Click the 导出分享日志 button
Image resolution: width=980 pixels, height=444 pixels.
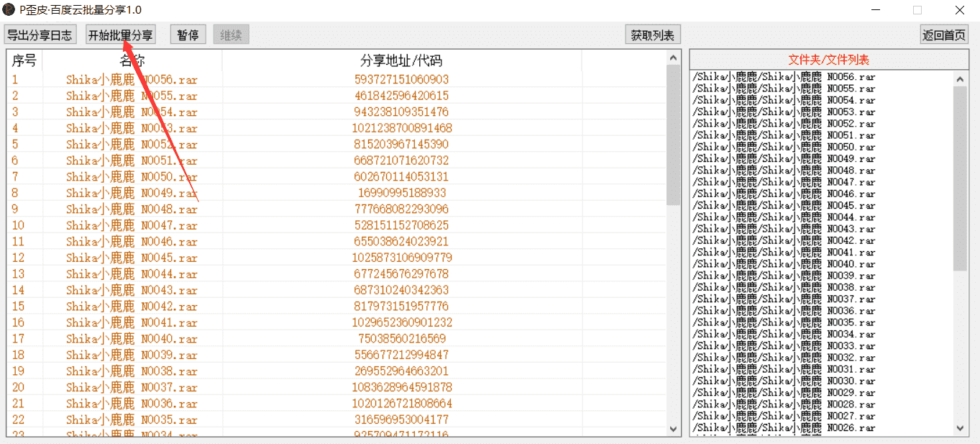coord(40,35)
